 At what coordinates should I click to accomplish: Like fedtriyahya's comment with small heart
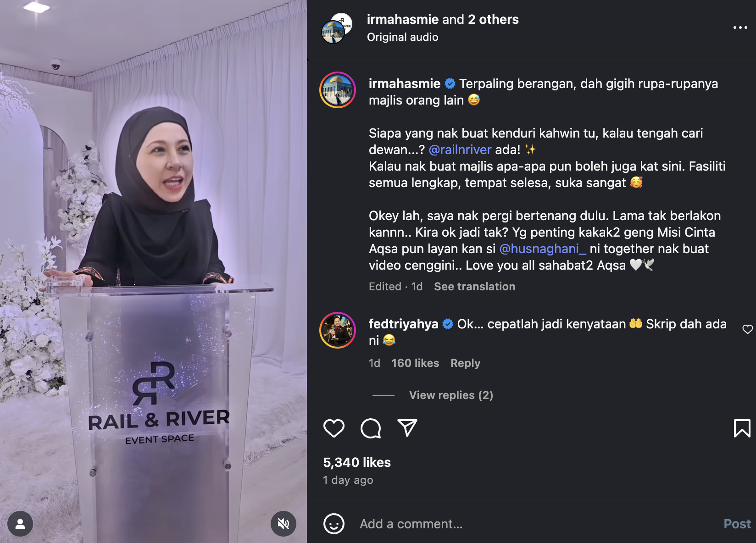point(748,329)
